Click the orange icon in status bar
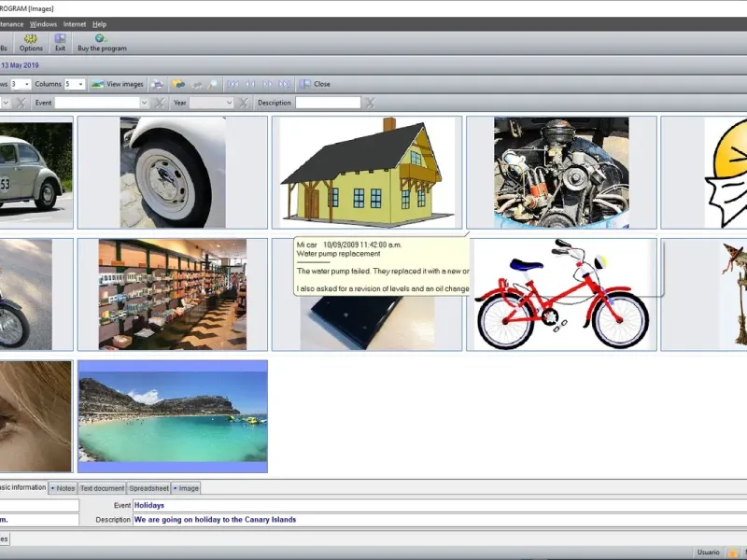The image size is (747, 560). [733, 553]
